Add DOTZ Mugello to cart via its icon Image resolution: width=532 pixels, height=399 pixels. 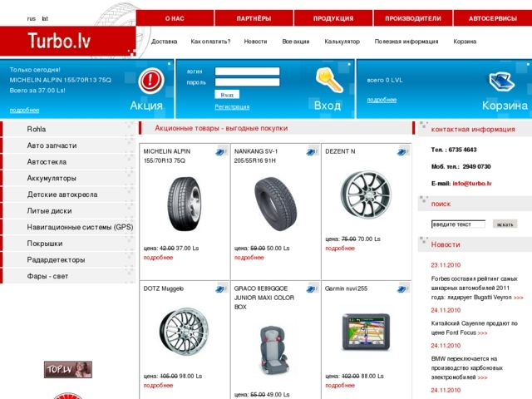point(221,288)
